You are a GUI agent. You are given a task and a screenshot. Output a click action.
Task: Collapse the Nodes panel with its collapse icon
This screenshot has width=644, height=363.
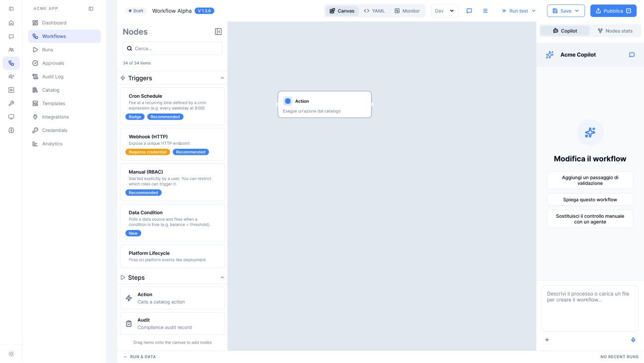click(218, 32)
